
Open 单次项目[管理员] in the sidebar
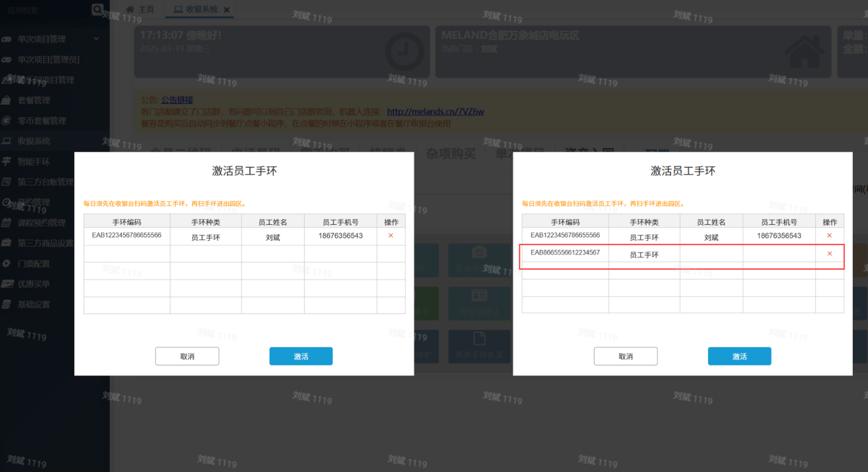48,59
